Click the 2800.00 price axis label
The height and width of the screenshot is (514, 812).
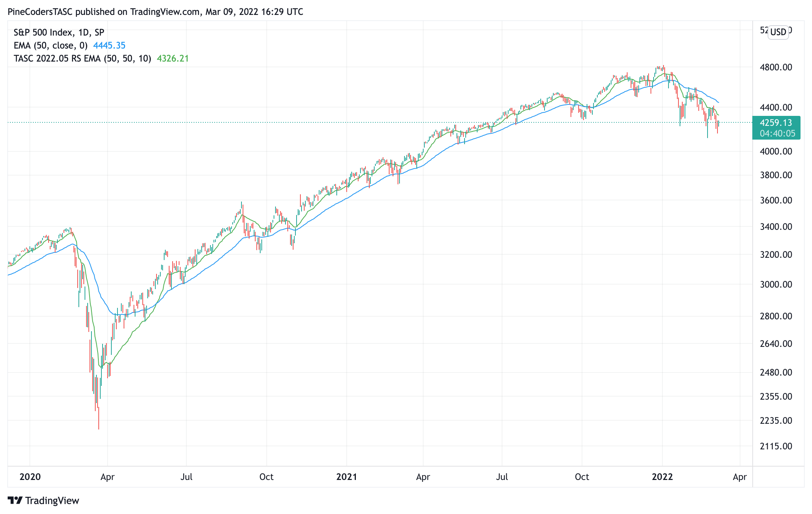click(x=776, y=316)
